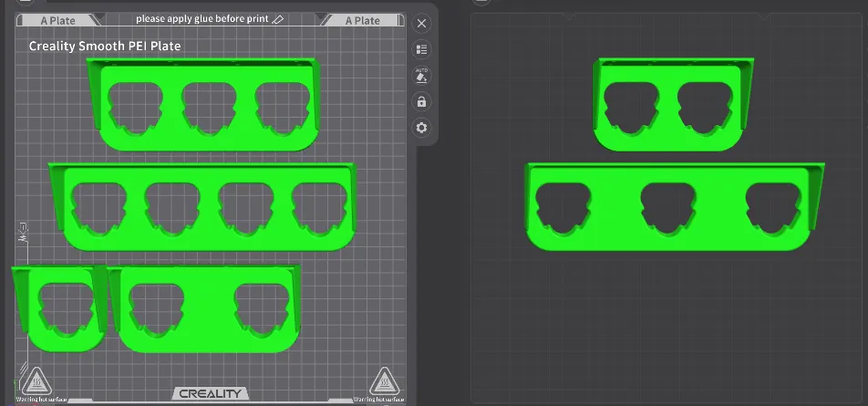Select the two-hole holder on the first plate
This screenshot has height=406, width=868.
[205, 309]
